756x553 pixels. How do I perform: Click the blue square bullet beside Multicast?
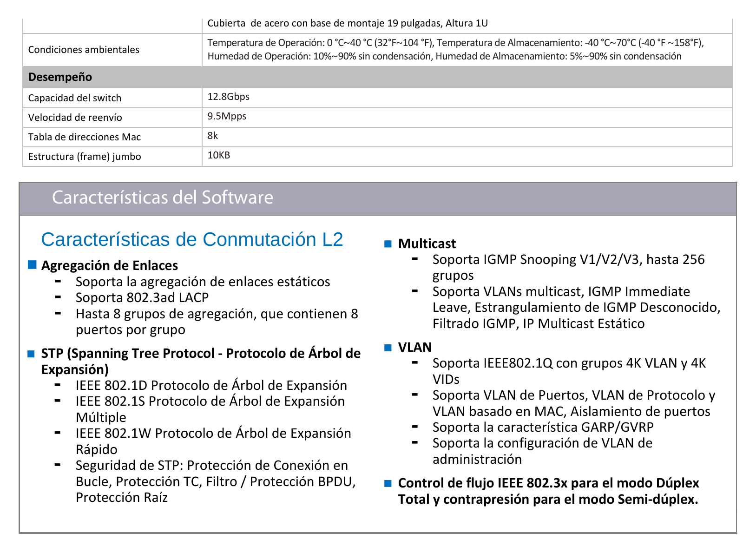(388, 244)
